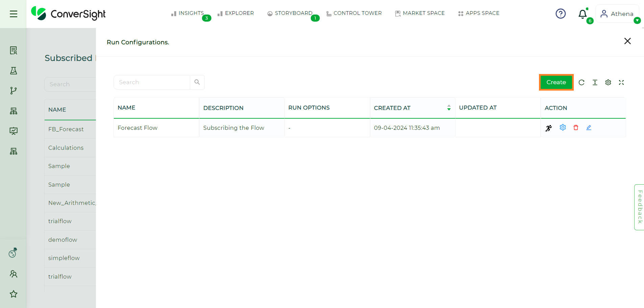Sort by the Created At column
Image resolution: width=644 pixels, height=308 pixels.
pos(412,108)
